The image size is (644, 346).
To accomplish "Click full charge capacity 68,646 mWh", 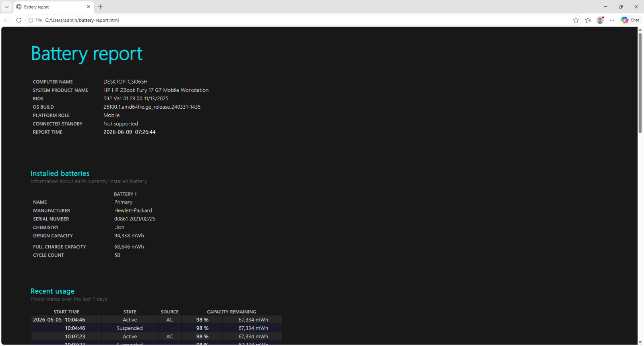I will pos(129,247).
